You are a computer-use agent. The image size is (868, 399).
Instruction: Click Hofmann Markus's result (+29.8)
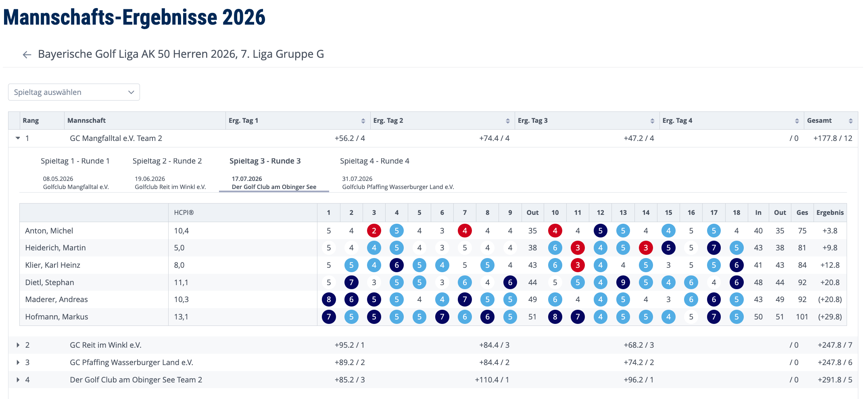click(x=830, y=317)
